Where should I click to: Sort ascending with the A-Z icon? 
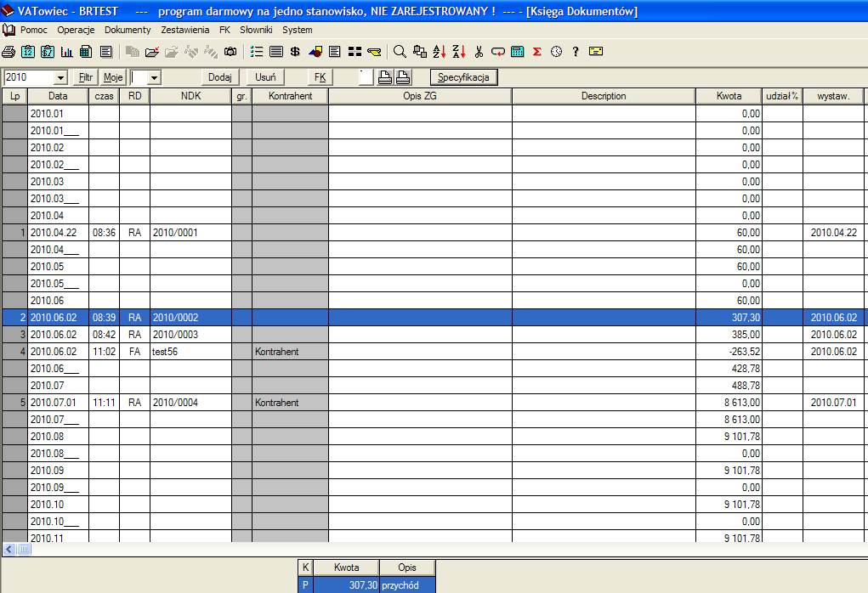tap(440, 52)
